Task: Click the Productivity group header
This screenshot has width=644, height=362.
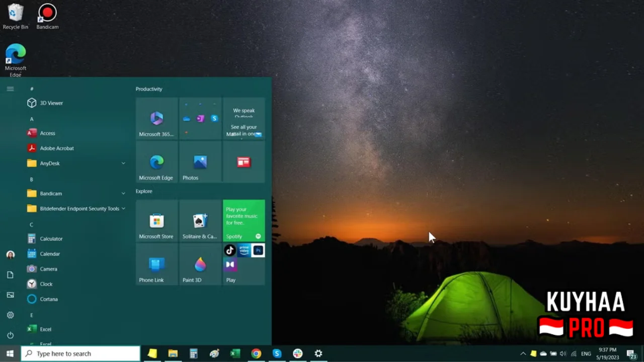Action: (x=149, y=89)
